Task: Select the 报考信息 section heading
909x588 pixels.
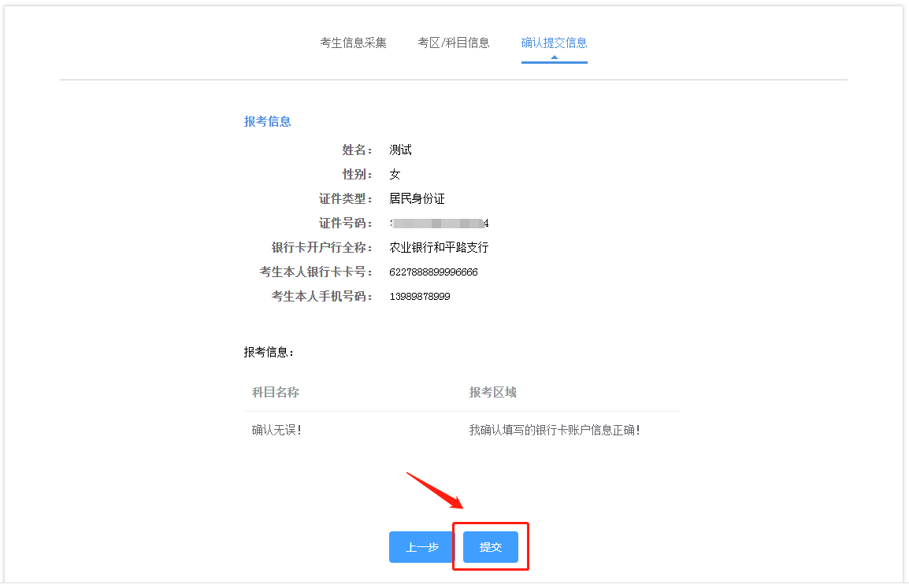Action: click(267, 122)
